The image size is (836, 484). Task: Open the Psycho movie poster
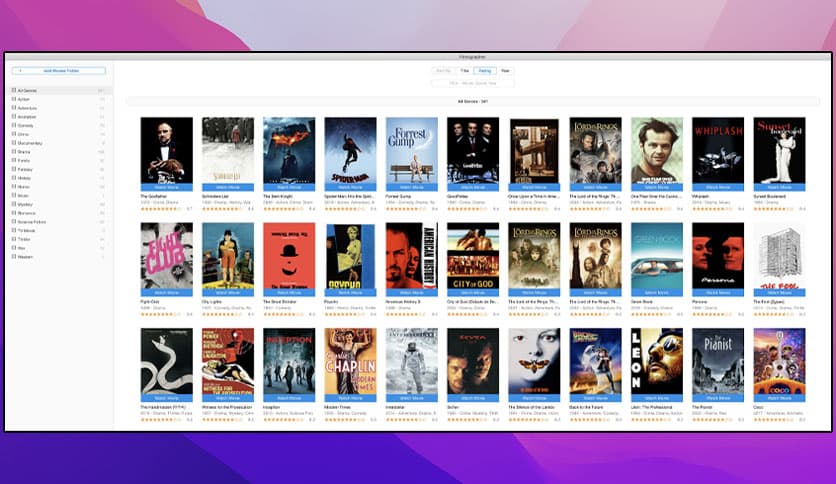point(350,256)
